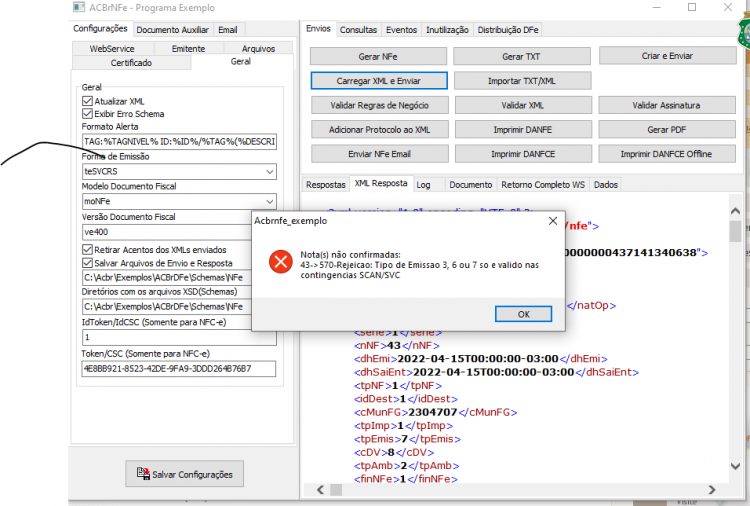Click the ACBrNFe application icon in title bar
750x506 pixels.
tap(79, 7)
